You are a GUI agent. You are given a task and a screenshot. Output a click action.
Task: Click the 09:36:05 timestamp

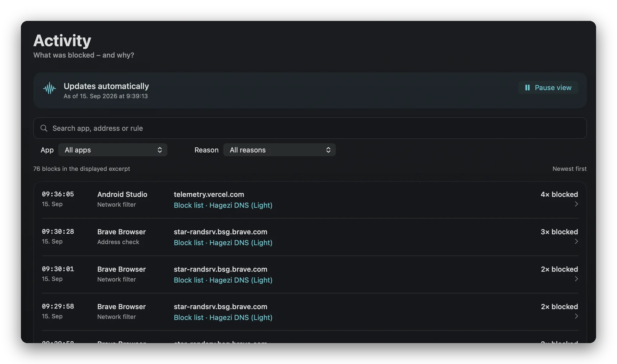coord(58,194)
